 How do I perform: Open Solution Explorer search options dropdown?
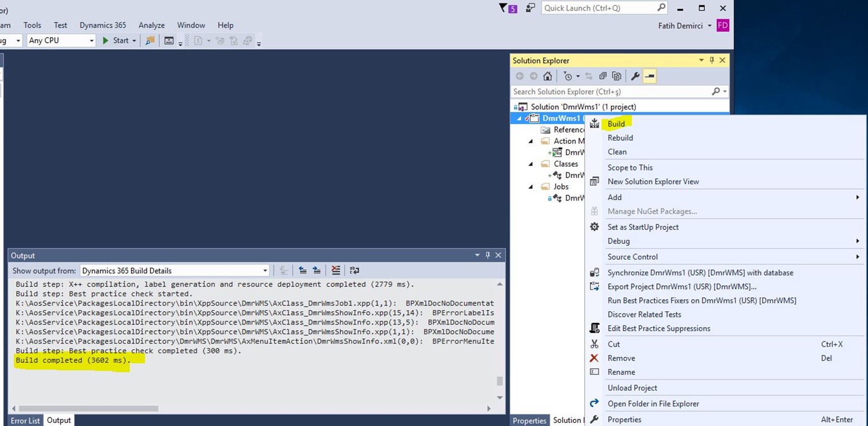[x=725, y=92]
